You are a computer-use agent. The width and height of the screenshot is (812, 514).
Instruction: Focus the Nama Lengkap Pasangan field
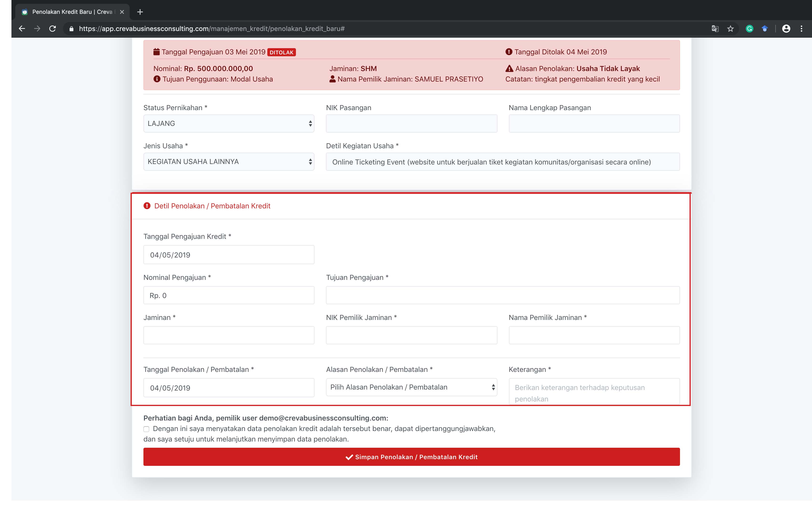point(594,123)
